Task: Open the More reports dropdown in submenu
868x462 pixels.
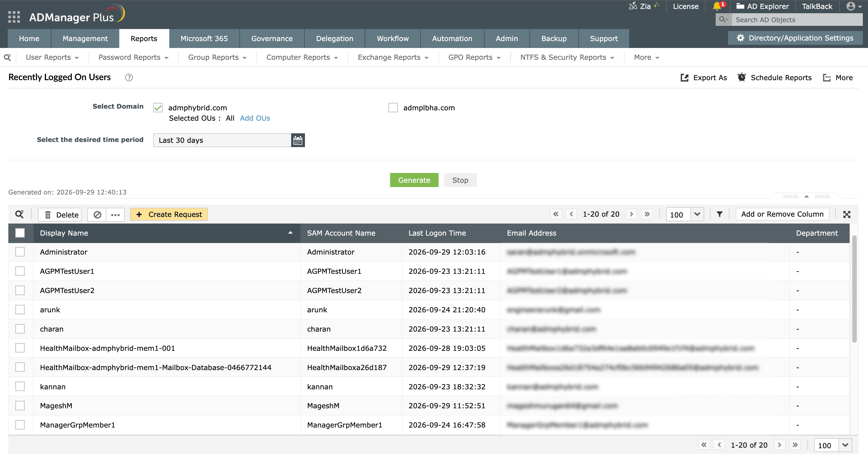Action: click(646, 57)
